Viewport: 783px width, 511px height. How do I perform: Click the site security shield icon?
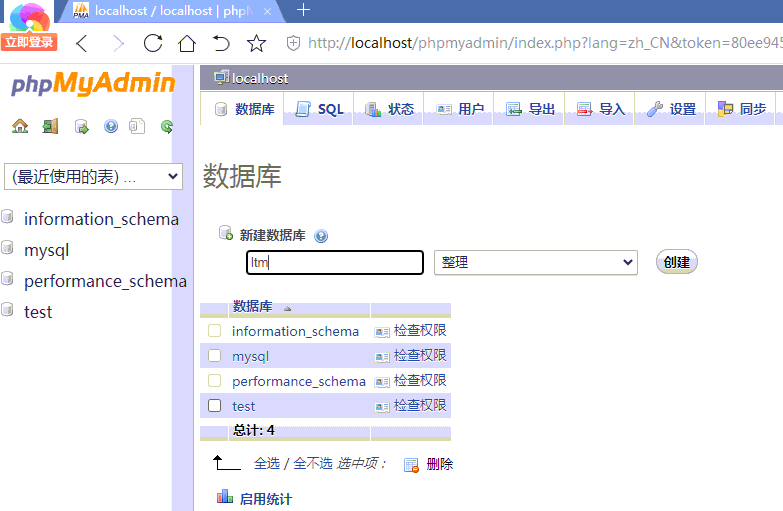click(x=293, y=43)
